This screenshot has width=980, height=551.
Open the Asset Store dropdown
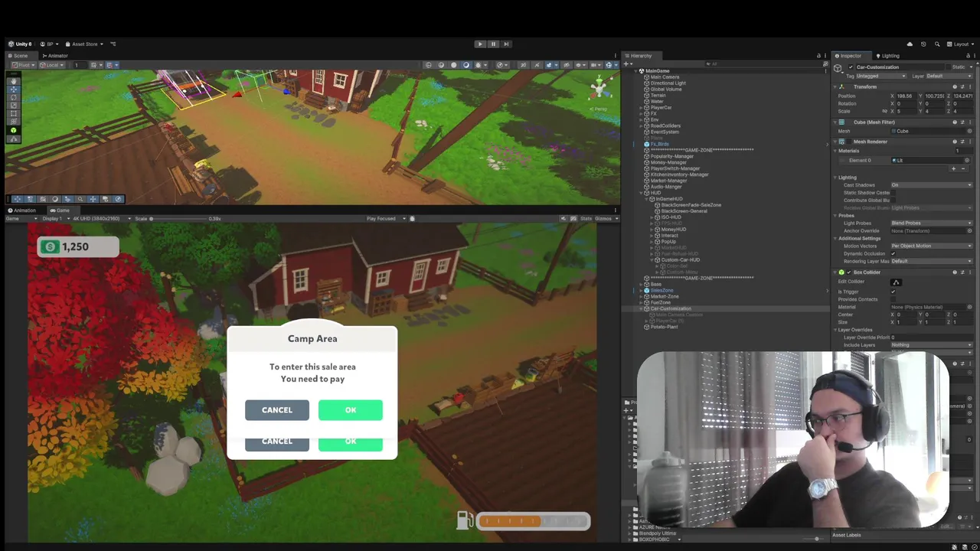[85, 44]
